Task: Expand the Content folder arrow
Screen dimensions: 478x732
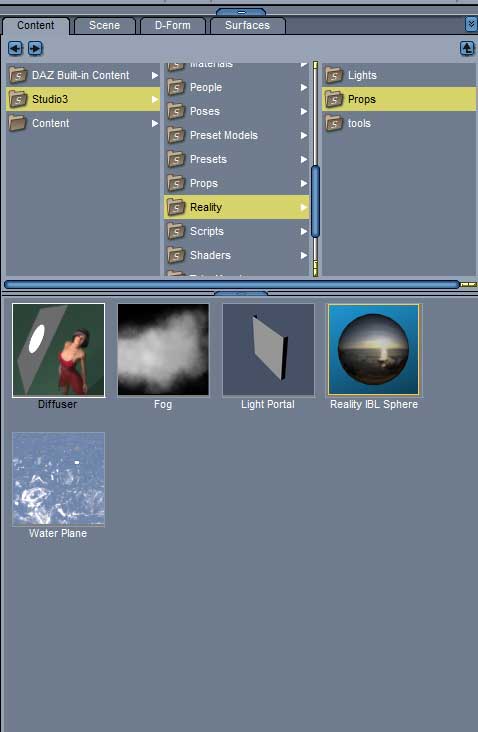Action: click(155, 123)
